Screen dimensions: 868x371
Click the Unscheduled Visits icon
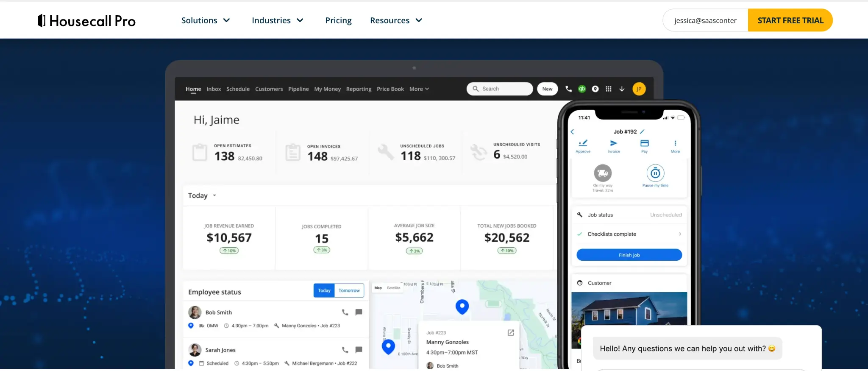pos(479,152)
